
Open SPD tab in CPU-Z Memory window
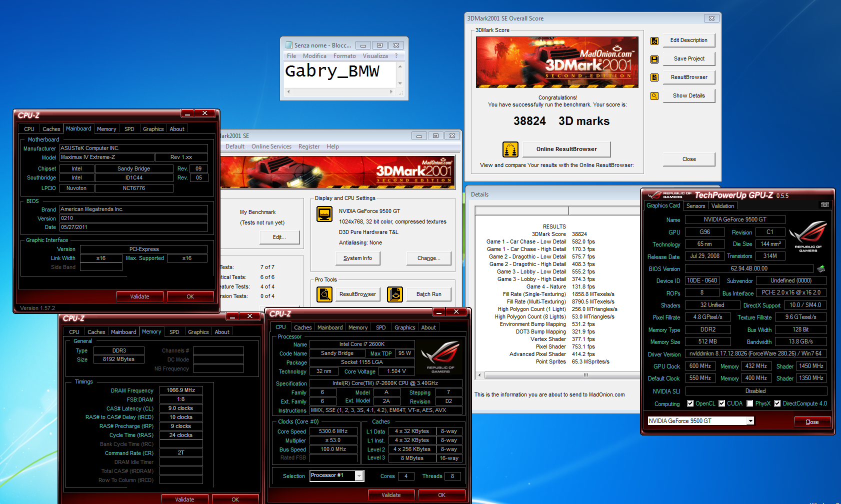click(174, 332)
